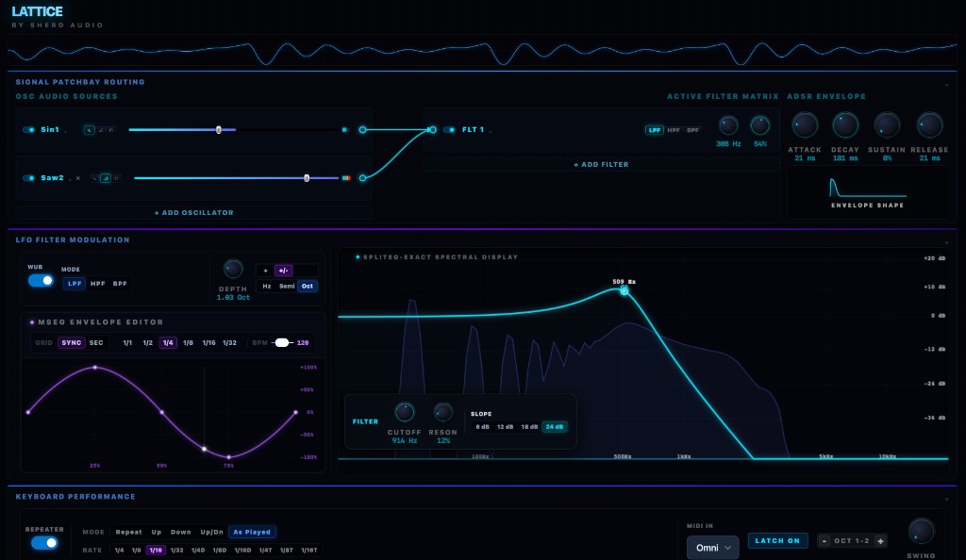
Task: Select 24 dB filter slope
Action: [555, 426]
